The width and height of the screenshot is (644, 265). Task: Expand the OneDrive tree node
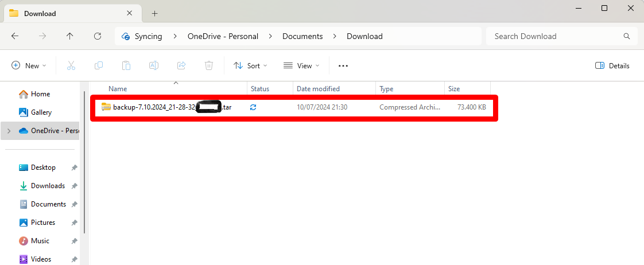pos(9,131)
